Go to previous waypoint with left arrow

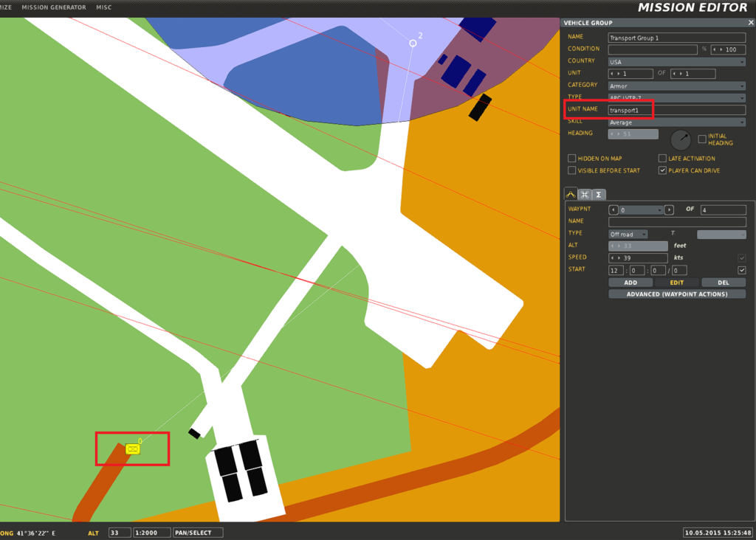point(613,210)
